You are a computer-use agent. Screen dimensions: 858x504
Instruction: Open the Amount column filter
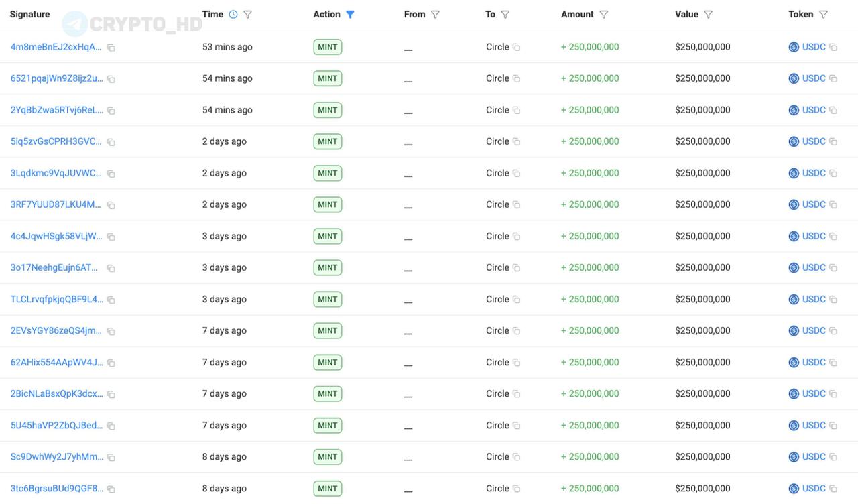click(603, 15)
